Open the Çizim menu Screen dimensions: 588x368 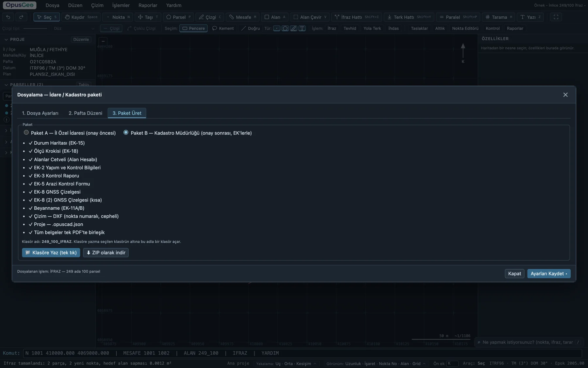(x=97, y=5)
